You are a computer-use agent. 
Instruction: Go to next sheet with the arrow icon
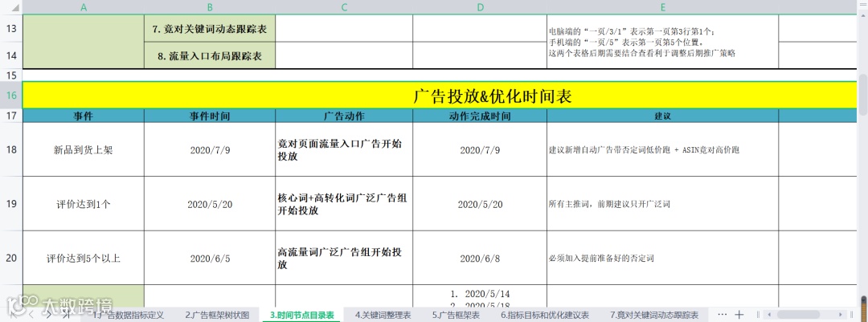pos(49,315)
